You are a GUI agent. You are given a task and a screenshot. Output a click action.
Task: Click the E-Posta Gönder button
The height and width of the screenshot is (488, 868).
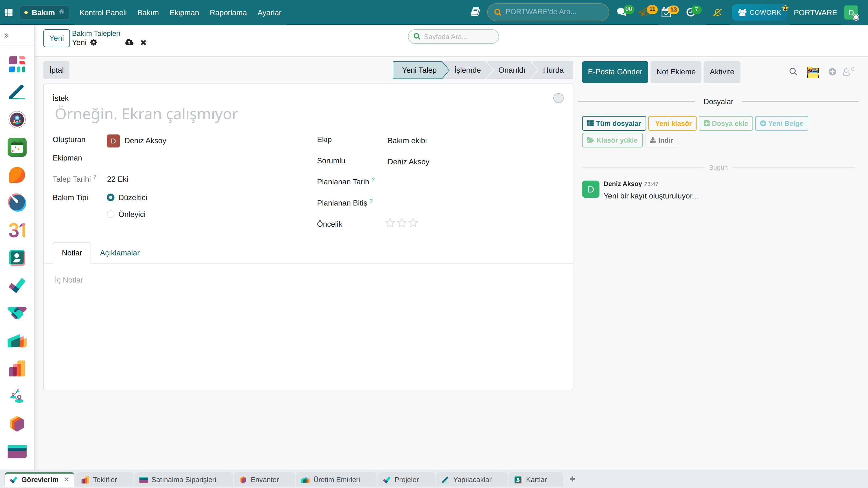(615, 72)
